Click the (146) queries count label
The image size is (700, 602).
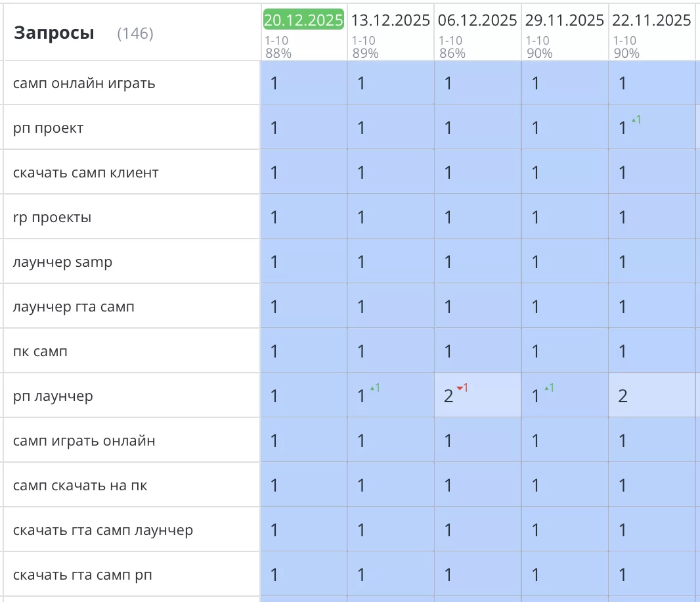click(135, 34)
